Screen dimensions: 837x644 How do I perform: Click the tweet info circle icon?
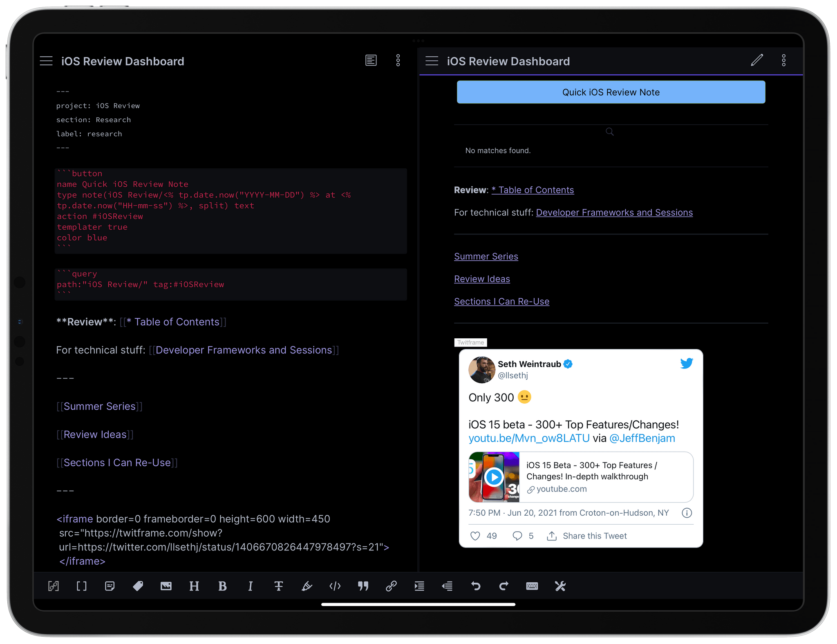(x=687, y=513)
